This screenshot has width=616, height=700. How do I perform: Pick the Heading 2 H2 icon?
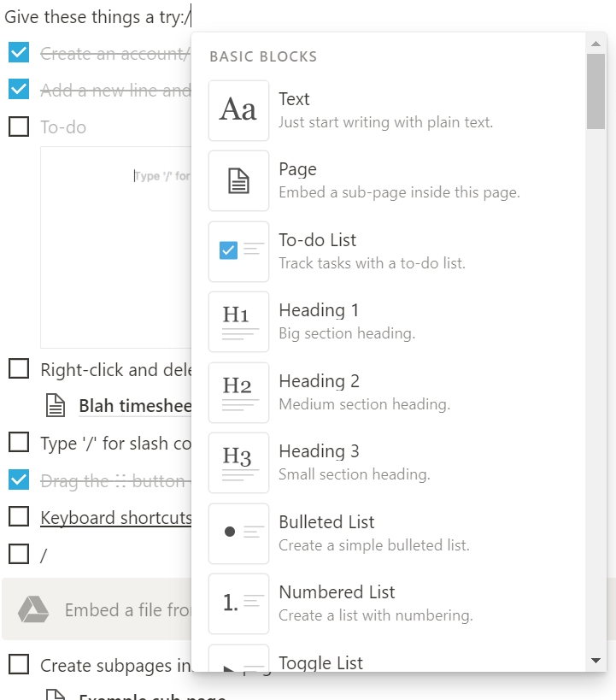click(238, 392)
